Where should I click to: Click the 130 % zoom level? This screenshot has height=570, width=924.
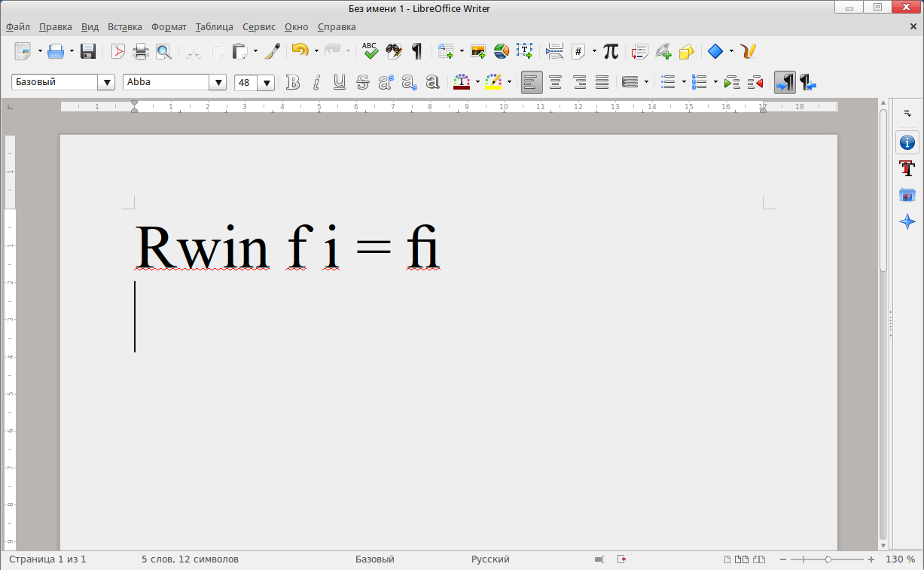tap(900, 559)
